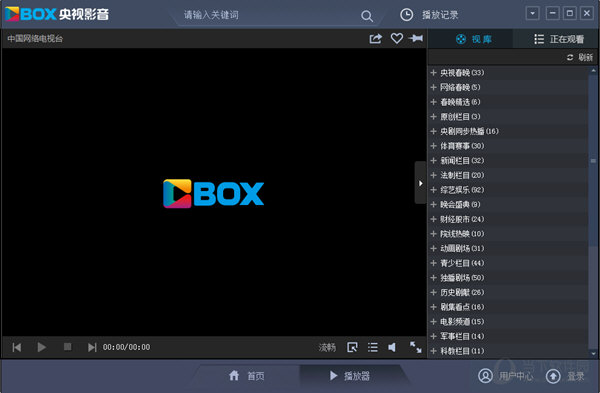Select the 青少栏目 (44) row
This screenshot has width=600, height=393.
click(508, 263)
